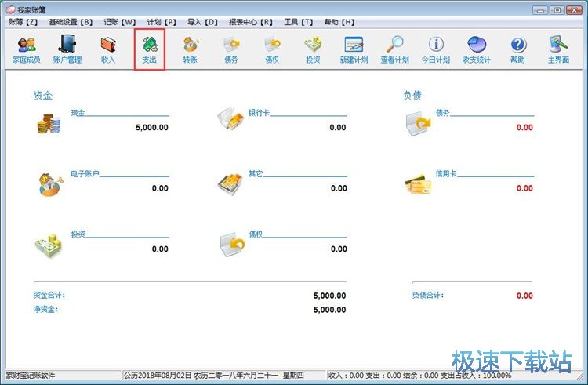Click the 我家账簿 title bar icon
Image resolution: width=588 pixels, height=385 pixels.
(10, 9)
